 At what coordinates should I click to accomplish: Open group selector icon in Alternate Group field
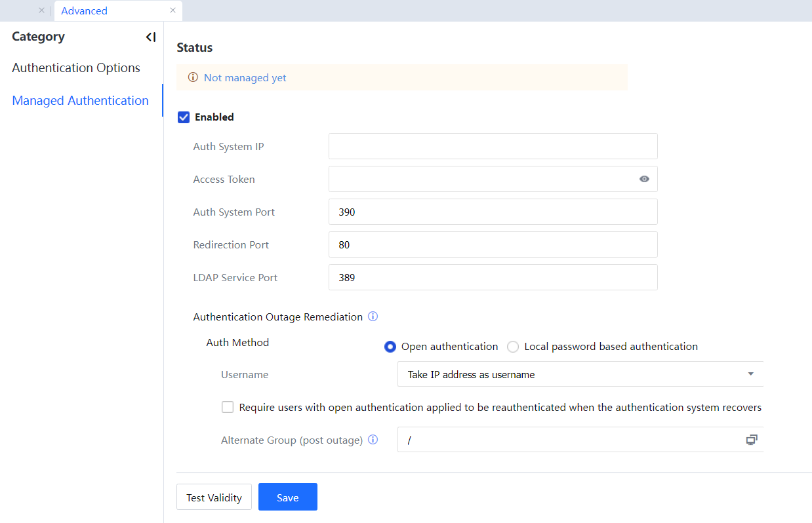(x=751, y=440)
